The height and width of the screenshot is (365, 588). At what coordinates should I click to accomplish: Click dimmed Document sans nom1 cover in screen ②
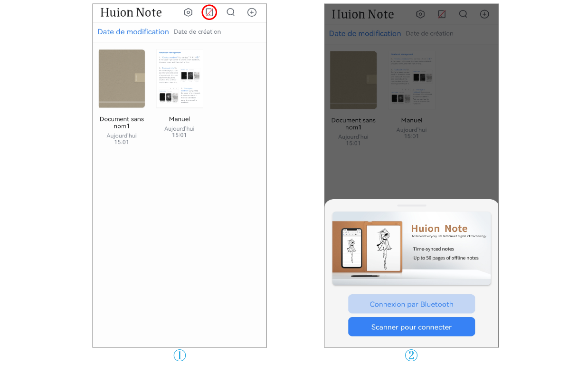point(353,80)
